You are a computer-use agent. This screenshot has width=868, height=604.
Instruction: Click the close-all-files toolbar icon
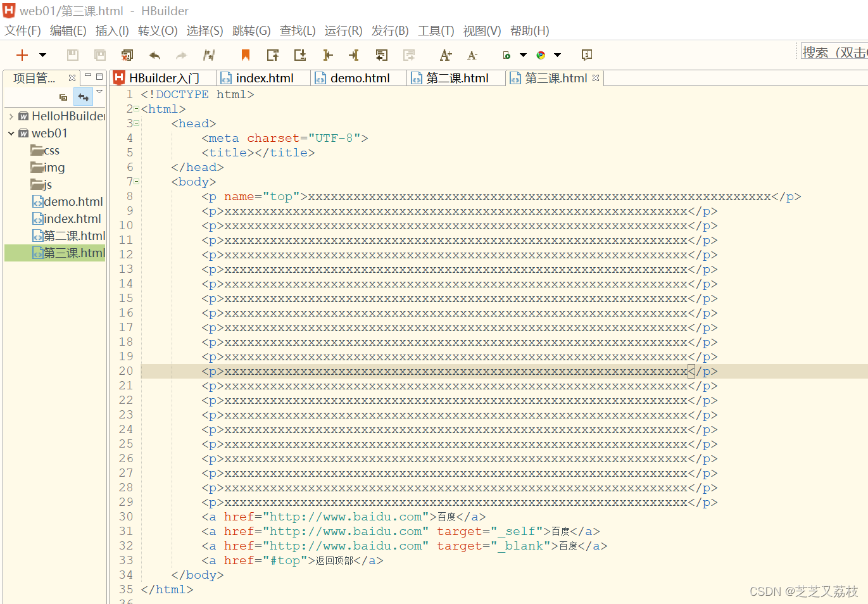(x=127, y=55)
